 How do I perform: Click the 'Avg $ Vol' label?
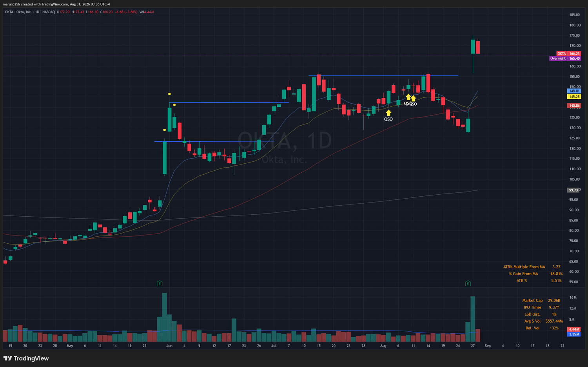tap(532, 321)
